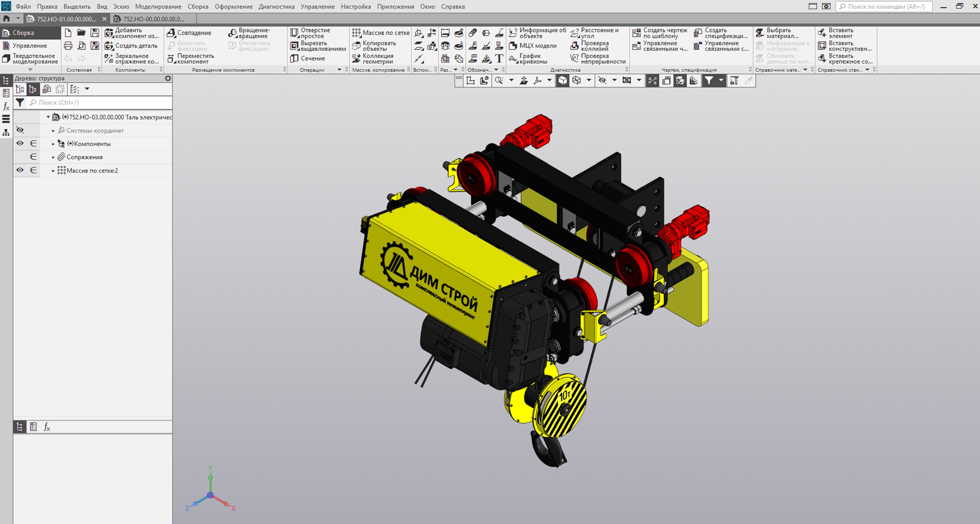Toggle hidden eye for Системы координат
Viewport: 980px width, 524px height.
click(x=20, y=130)
